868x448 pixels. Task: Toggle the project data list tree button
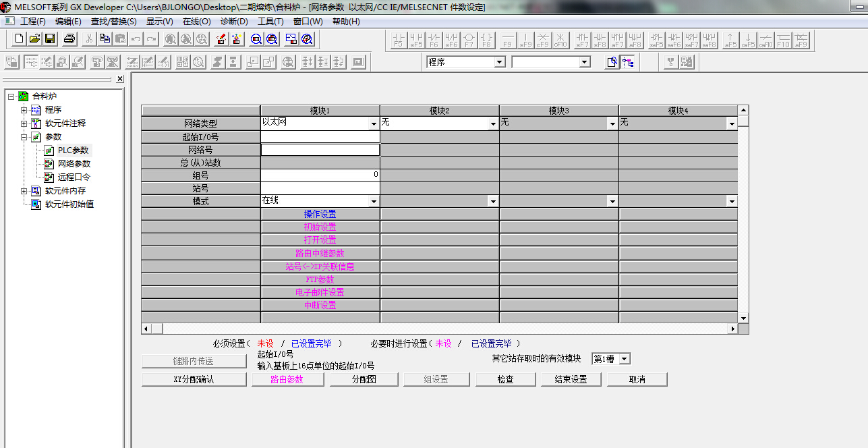[x=628, y=62]
